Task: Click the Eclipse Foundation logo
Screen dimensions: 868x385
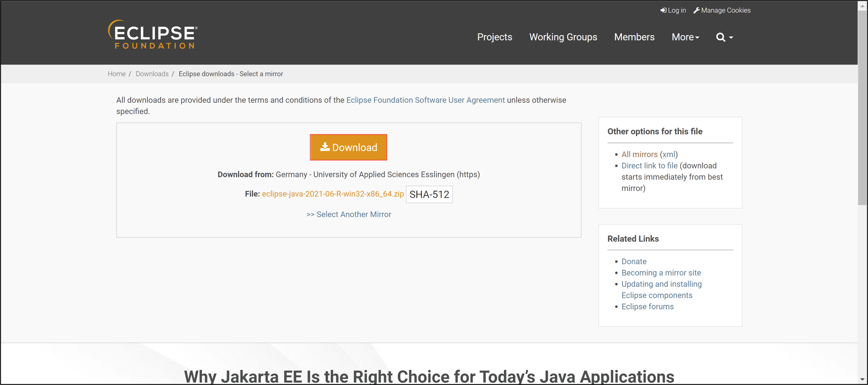Action: (153, 34)
